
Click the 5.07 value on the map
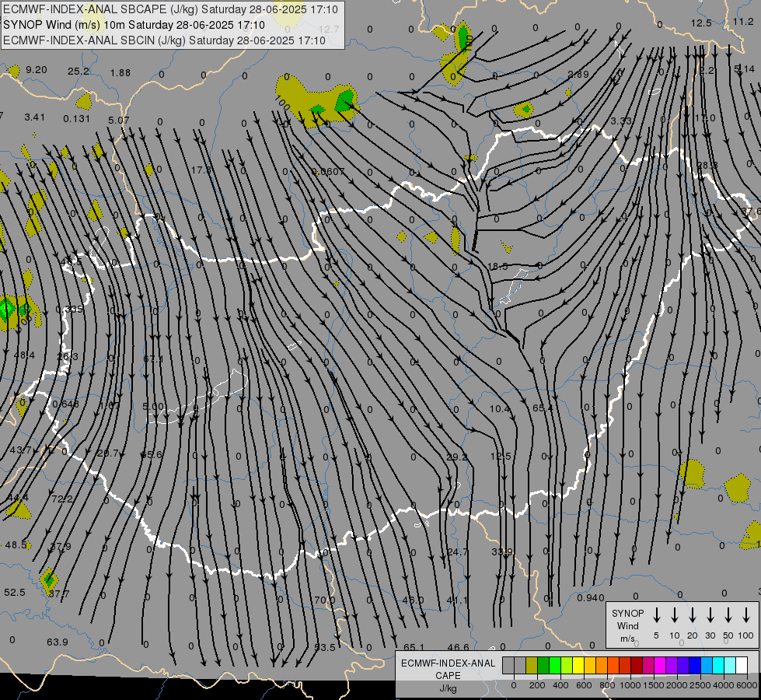(x=119, y=120)
